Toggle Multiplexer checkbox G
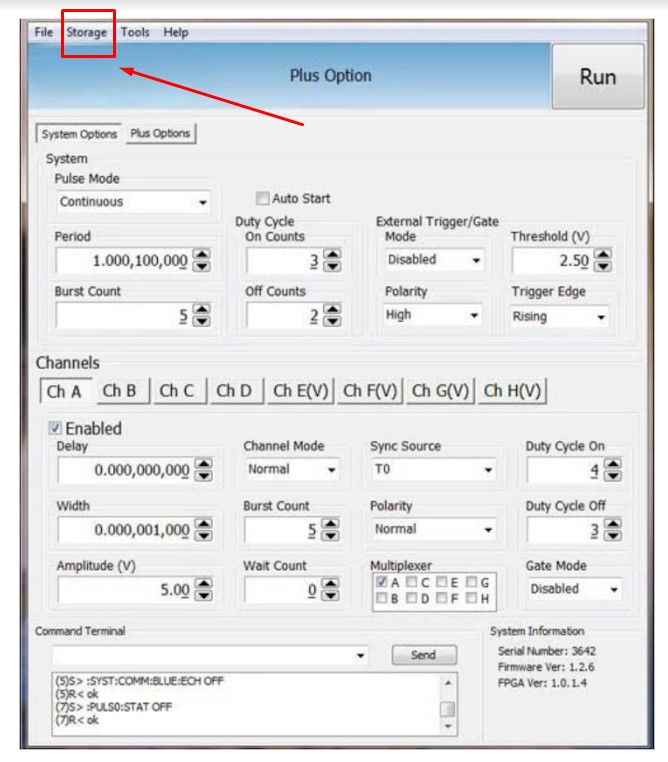The width and height of the screenshot is (668, 762). click(471, 582)
